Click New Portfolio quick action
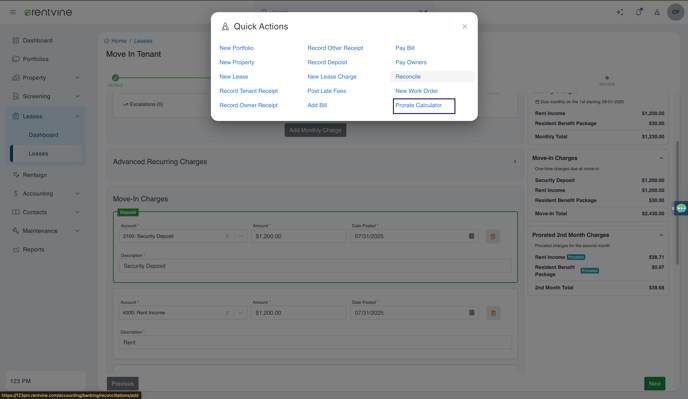688x399 pixels. pyautogui.click(x=236, y=48)
